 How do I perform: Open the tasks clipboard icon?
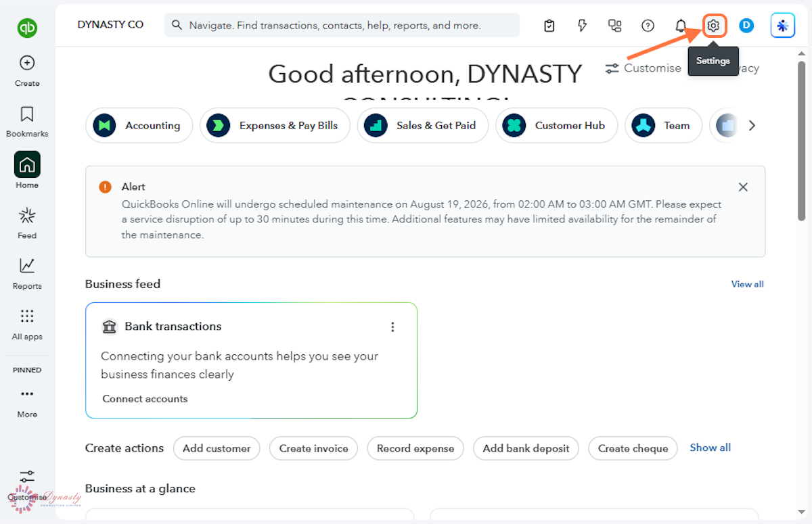click(x=549, y=26)
